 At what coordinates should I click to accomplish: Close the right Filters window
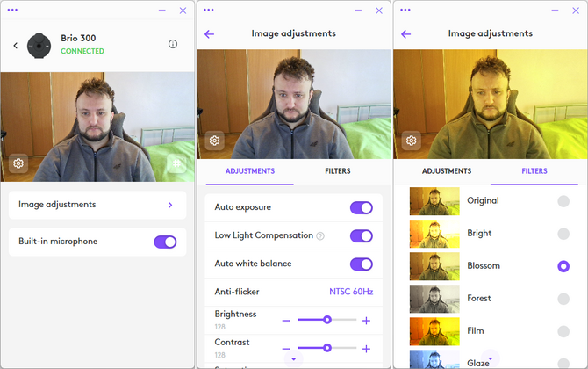tap(576, 11)
